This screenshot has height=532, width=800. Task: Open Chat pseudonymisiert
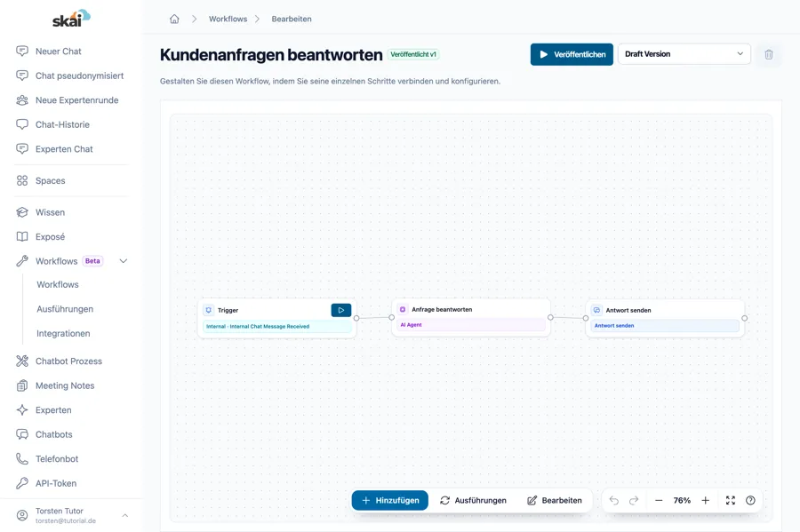79,75
